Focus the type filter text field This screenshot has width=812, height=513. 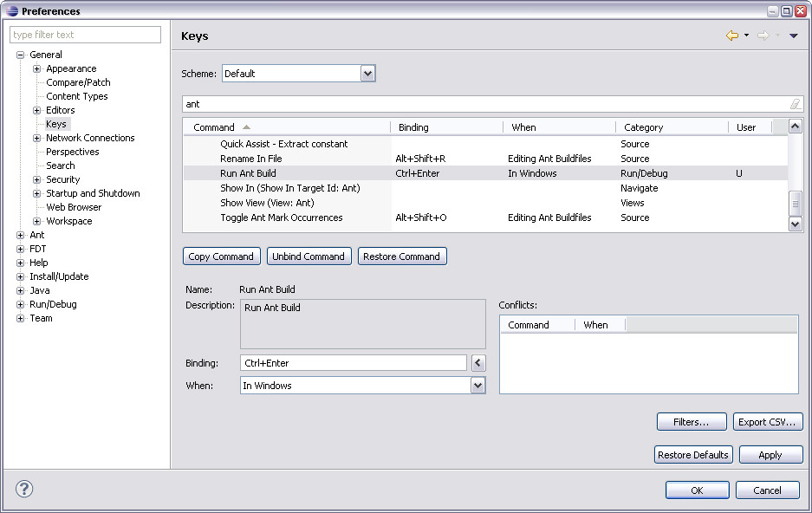85,35
